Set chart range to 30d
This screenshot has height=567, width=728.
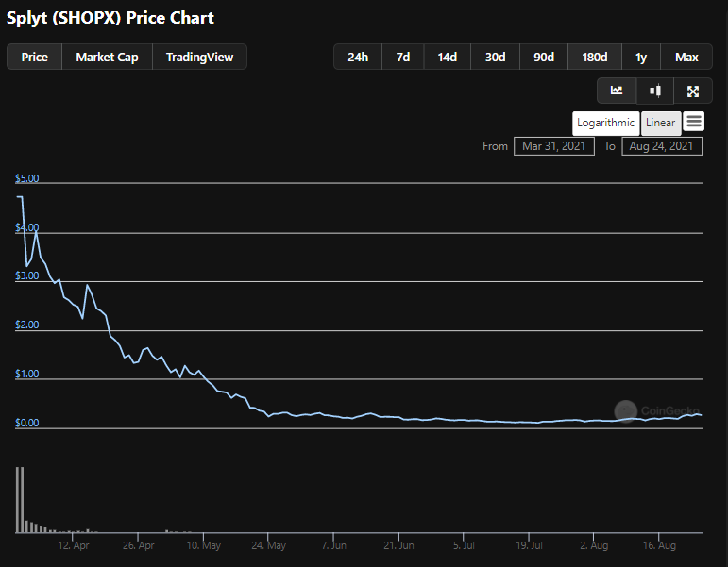point(495,57)
